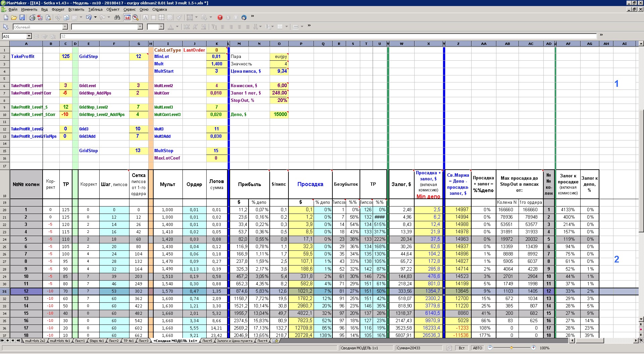The image size is (644, 354).
Task: Set actual size zoom with 1:1 icon
Action: 127,17
